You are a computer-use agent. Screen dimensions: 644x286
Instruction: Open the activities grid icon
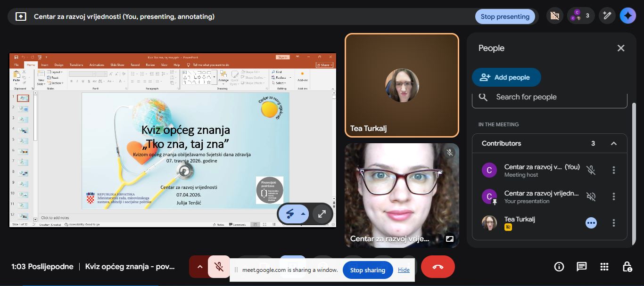(604, 267)
